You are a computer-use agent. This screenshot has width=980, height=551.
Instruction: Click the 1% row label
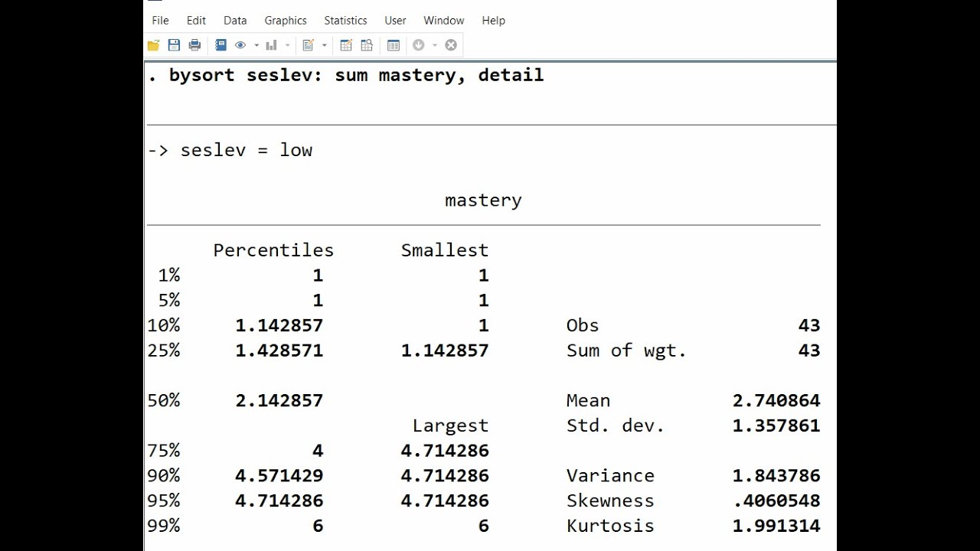[169, 275]
